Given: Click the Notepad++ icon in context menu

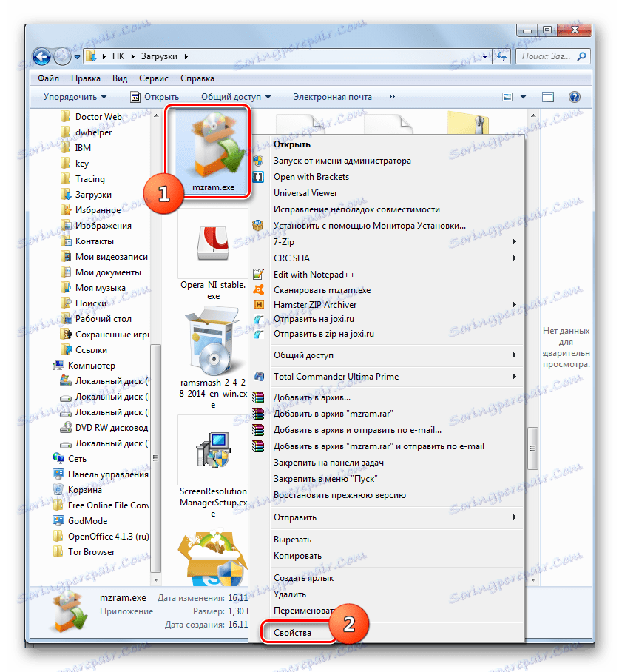Looking at the screenshot, I should (x=258, y=275).
